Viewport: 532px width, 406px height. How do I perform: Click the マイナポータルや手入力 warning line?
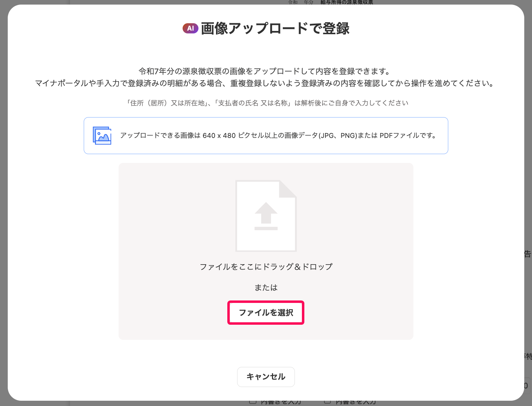265,83
